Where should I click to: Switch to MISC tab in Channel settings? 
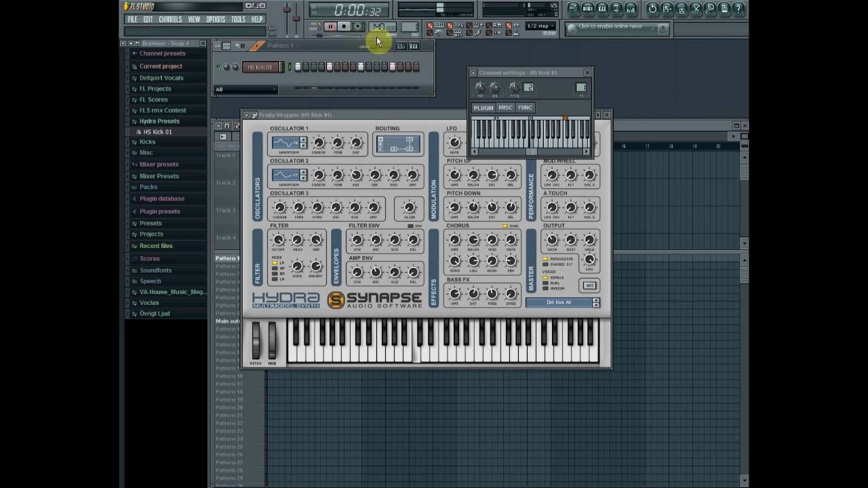pyautogui.click(x=506, y=108)
